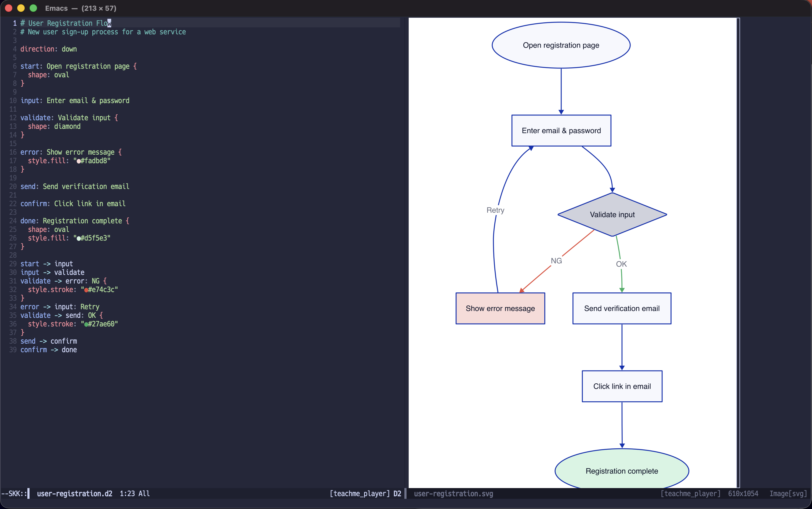
Task: Click the #d5f5e3 color swatch dot
Action: tap(79, 239)
